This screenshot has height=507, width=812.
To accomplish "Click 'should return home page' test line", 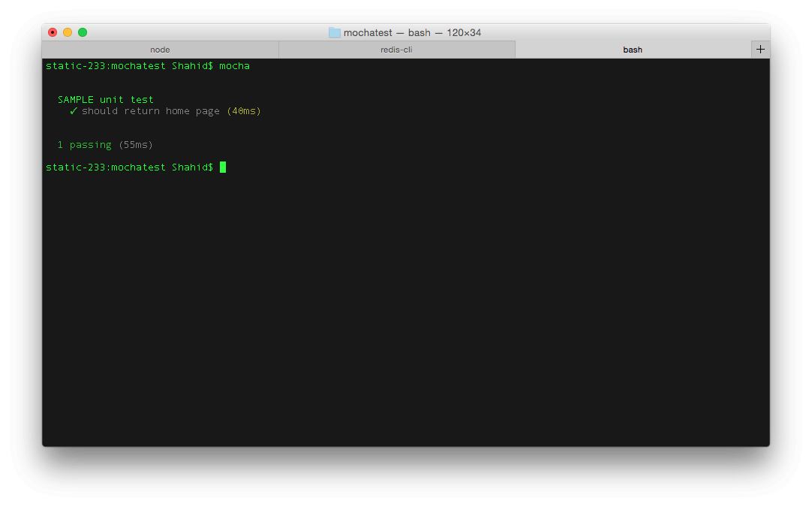I will 151,111.
